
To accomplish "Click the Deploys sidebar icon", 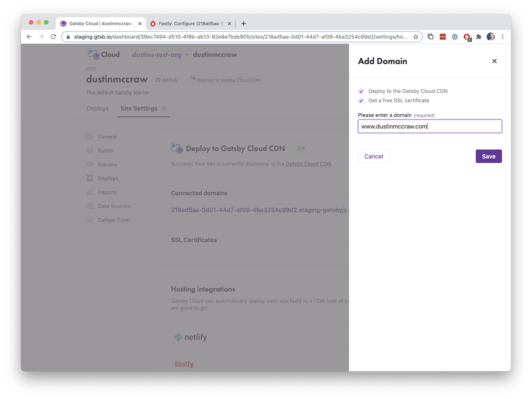I will 90,178.
